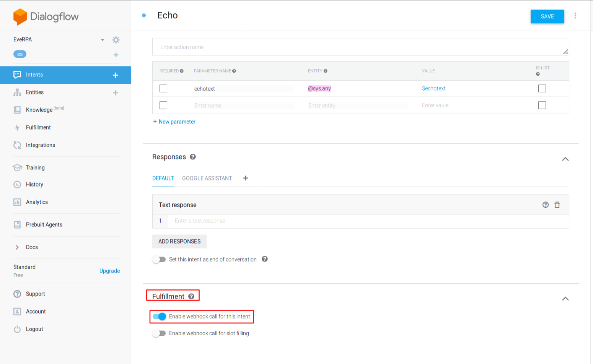The image size is (593, 364).
Task: Open the EveRPA agent dropdown
Action: click(x=103, y=40)
